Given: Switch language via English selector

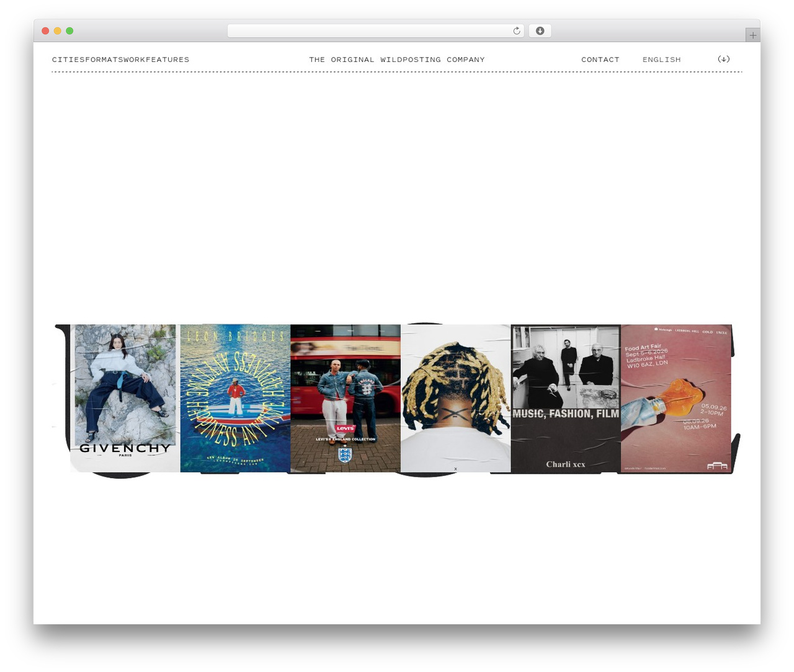Looking at the screenshot, I should point(661,60).
